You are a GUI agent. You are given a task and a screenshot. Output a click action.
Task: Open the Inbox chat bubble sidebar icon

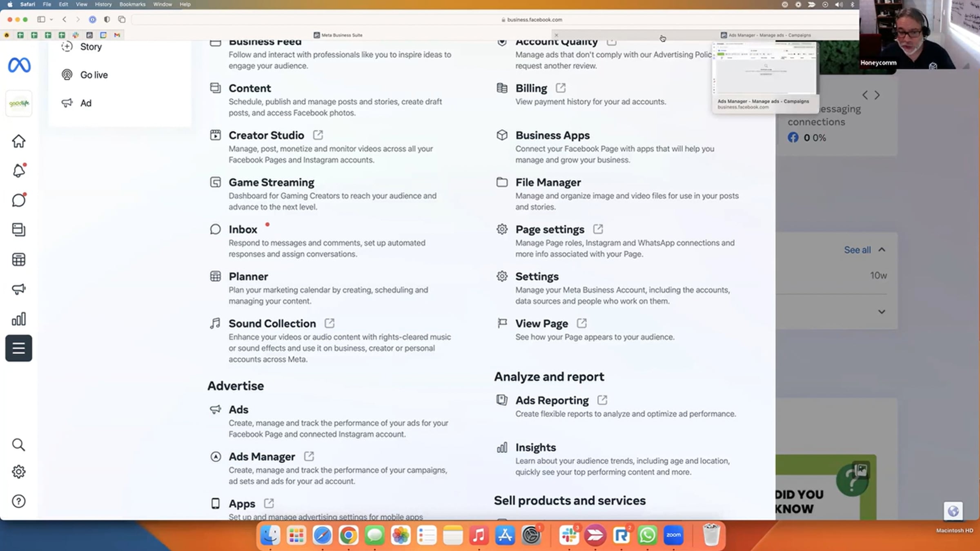(18, 200)
